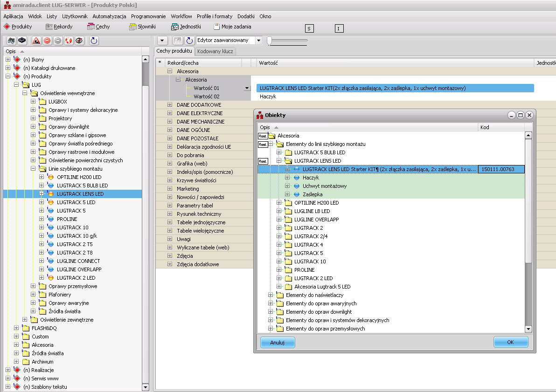Click the Haczyk value under Wartość 02
This screenshot has width=556, height=392.
268,96
